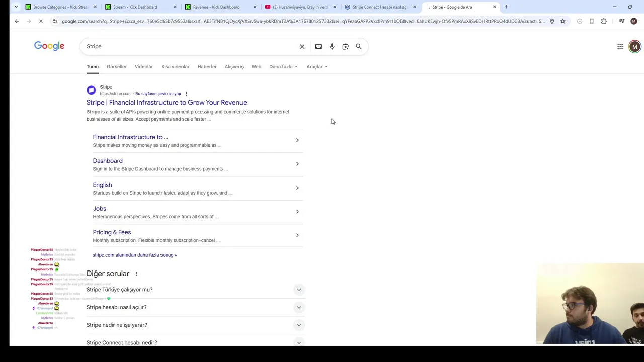Open three-dot menu beside stripe.com result

[x=186, y=94]
